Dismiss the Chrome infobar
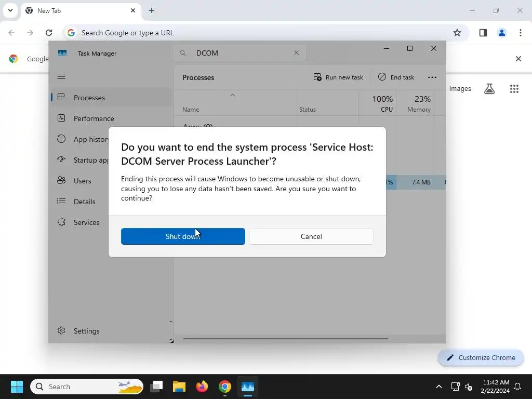Screen dimensions: 532x399 tap(518, 59)
